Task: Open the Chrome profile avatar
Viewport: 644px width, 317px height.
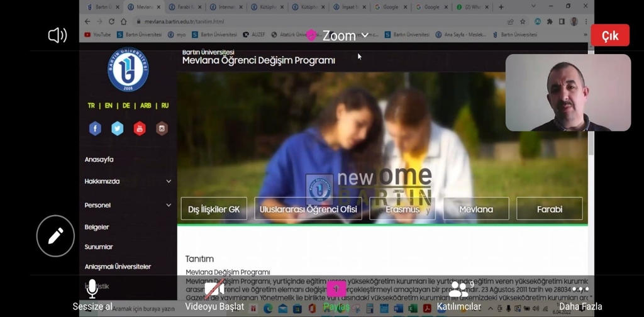Action: (x=574, y=21)
